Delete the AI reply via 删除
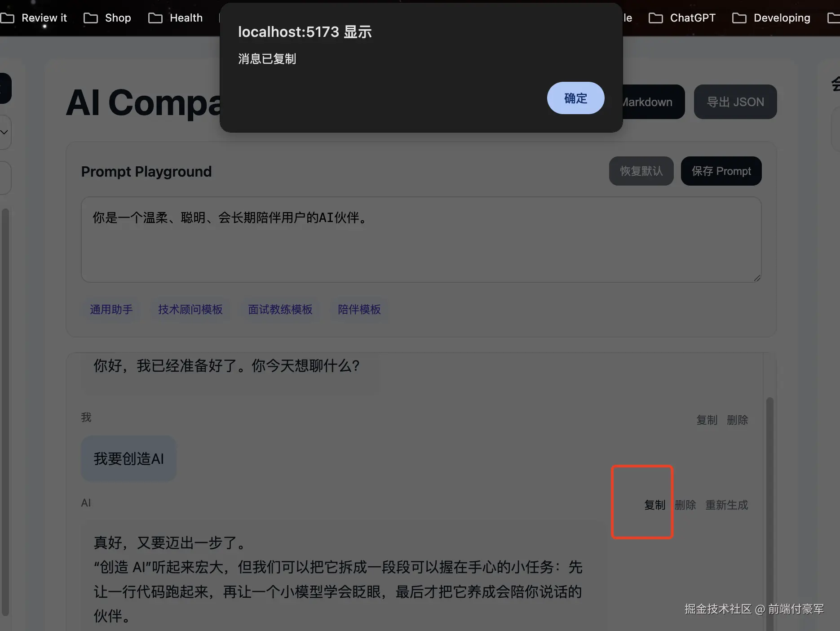The height and width of the screenshot is (631, 840). point(685,505)
